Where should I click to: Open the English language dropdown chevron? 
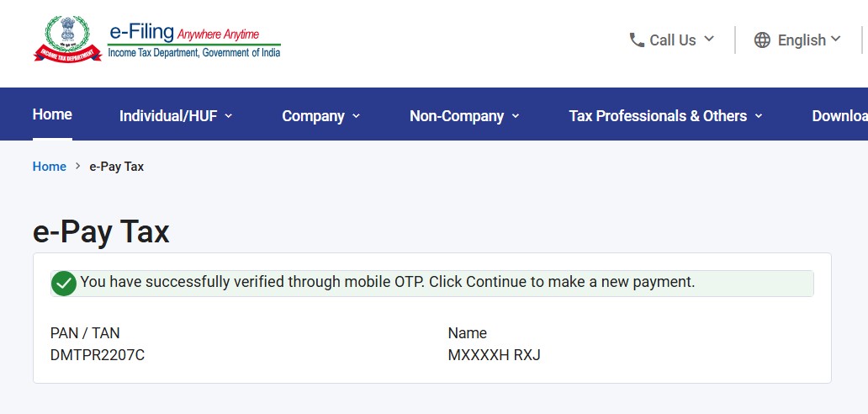pyautogui.click(x=836, y=39)
